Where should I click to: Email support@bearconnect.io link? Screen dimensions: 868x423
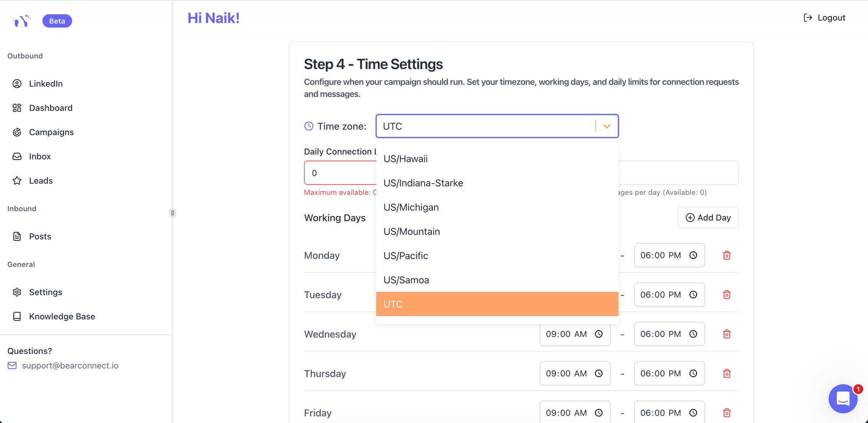(70, 366)
